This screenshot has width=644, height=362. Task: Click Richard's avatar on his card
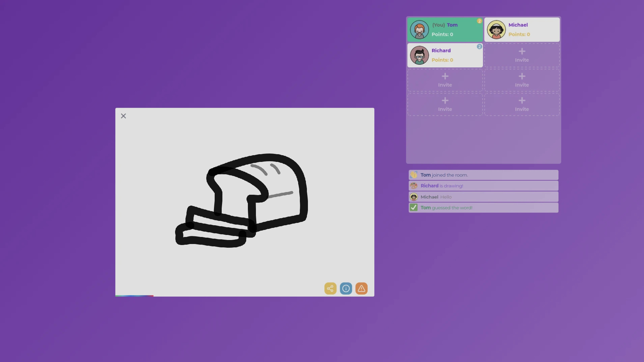tap(419, 55)
